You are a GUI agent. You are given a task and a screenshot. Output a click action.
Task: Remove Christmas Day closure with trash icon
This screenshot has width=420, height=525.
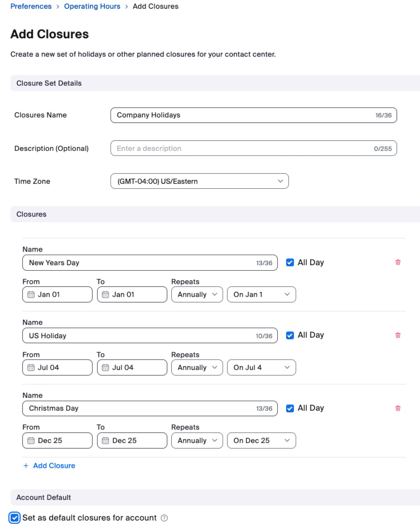(398, 408)
